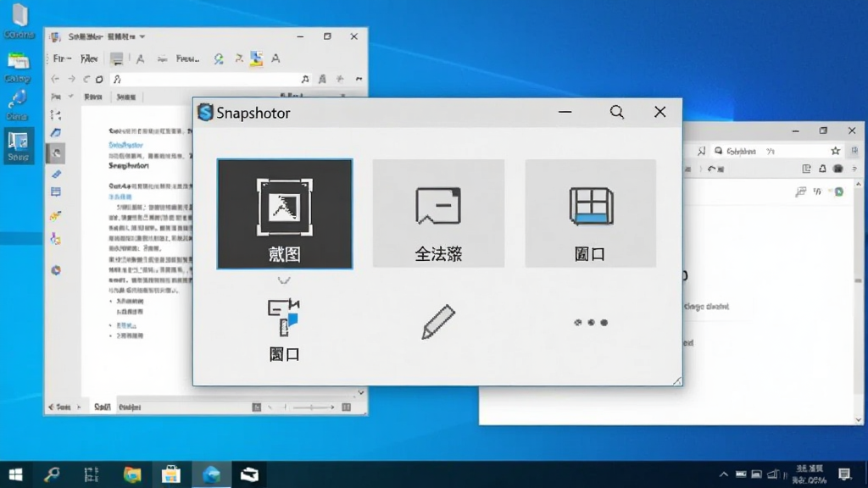Select the highlighted gray tool in the document sidebar
Image resolution: width=868 pixels, height=488 pixels.
(56, 153)
